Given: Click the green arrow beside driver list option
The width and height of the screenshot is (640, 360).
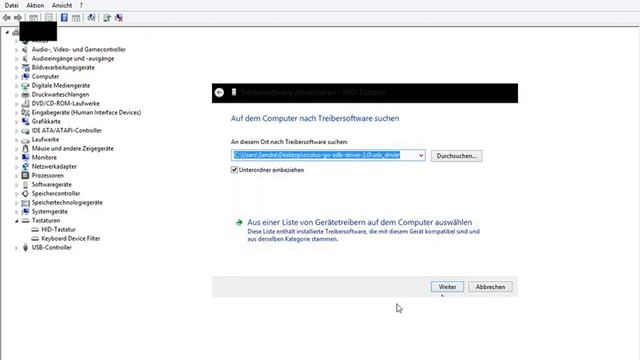Looking at the screenshot, I should coord(239,222).
